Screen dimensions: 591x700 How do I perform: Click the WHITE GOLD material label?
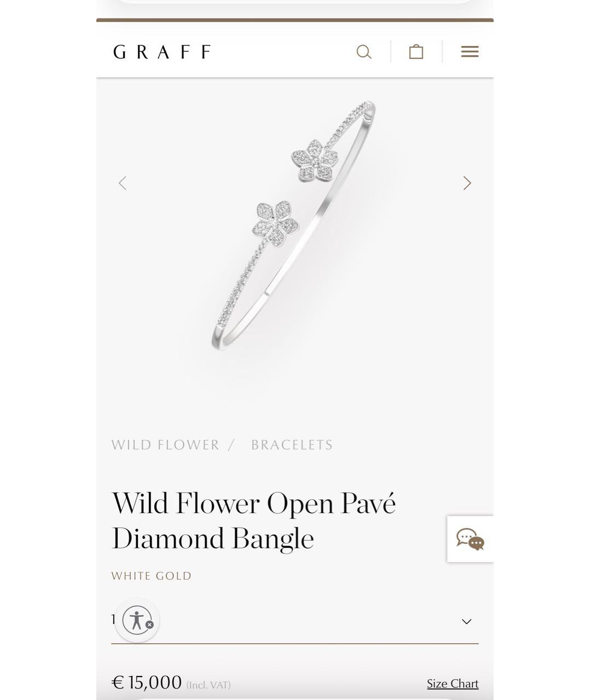tap(152, 576)
